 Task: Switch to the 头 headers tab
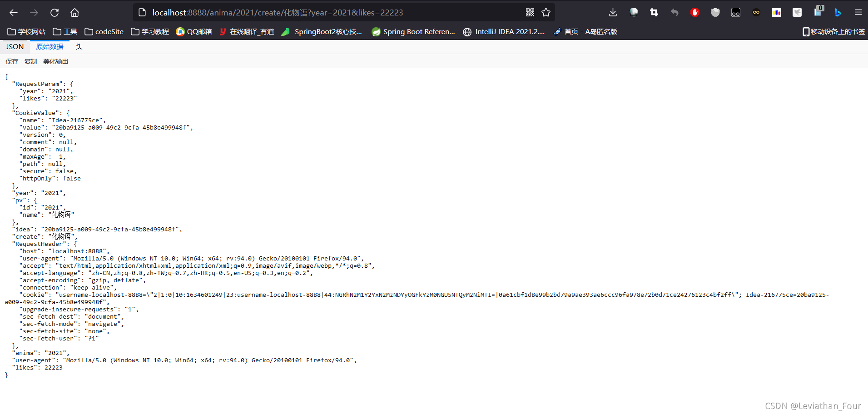(79, 47)
